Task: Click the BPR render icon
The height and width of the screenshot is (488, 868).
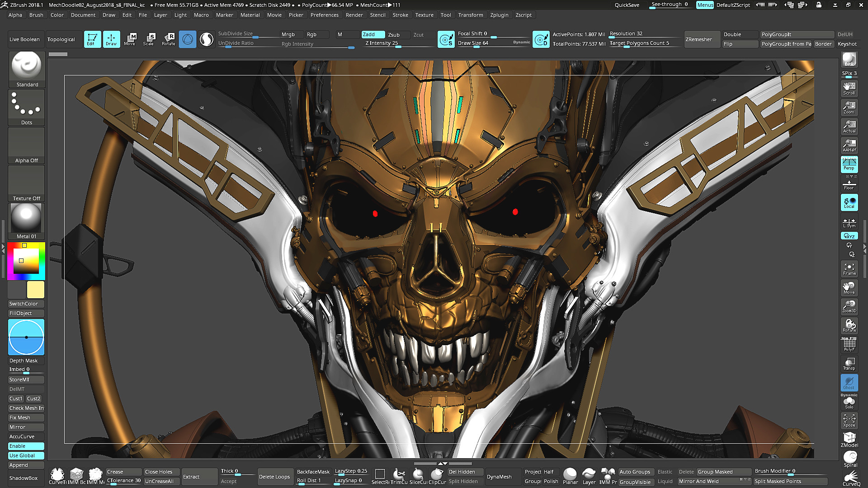Action: point(849,60)
